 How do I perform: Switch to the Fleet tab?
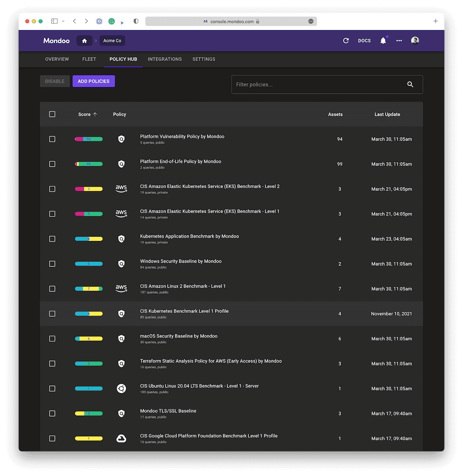89,59
